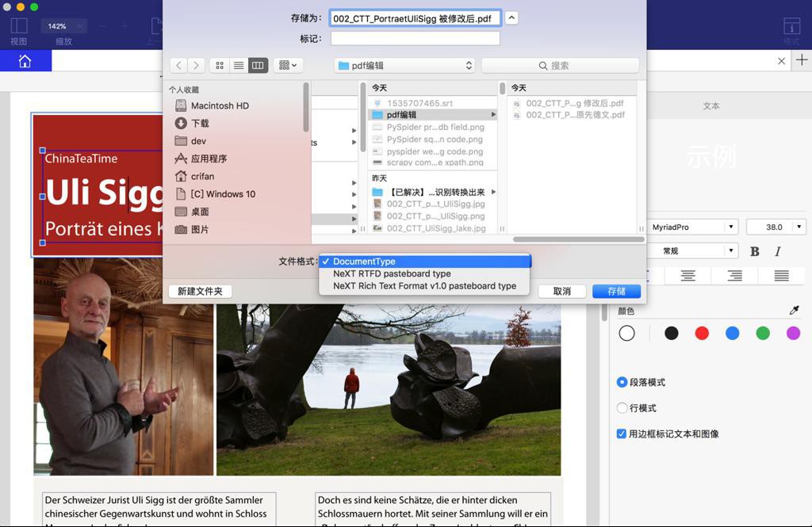
Task: Justify the text alignment
Action: pos(781,276)
